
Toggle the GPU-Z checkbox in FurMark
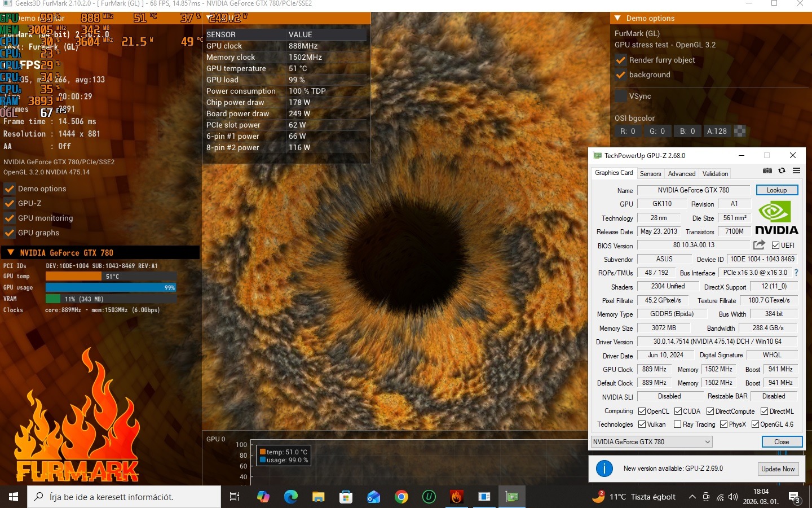pyautogui.click(x=10, y=203)
